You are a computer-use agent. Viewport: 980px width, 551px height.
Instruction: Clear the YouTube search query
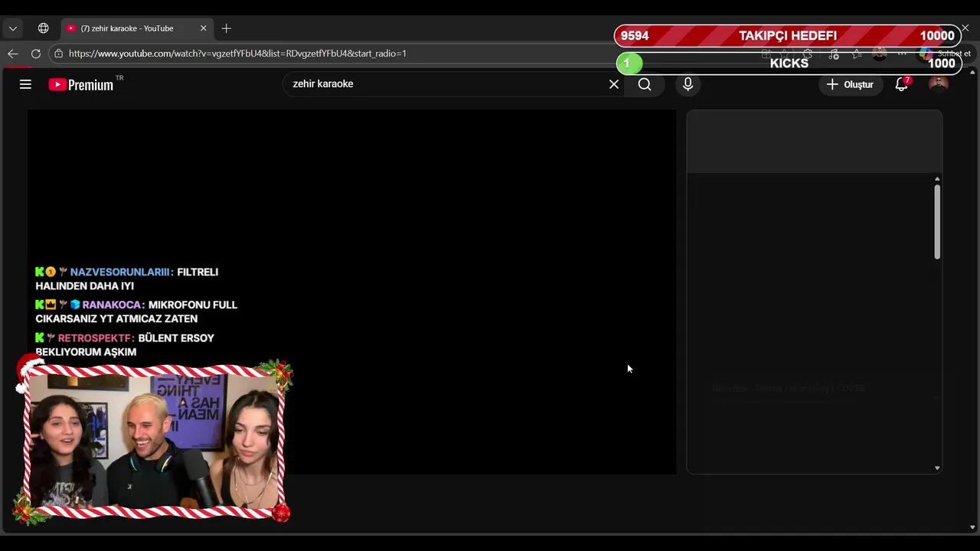(x=614, y=84)
